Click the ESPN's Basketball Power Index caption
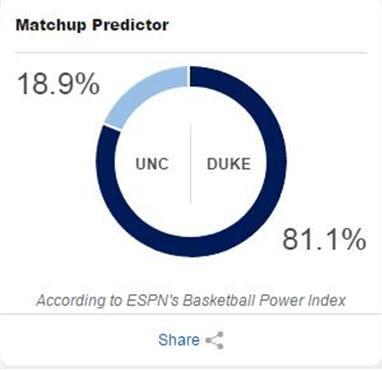The image size is (382, 370). point(191,301)
